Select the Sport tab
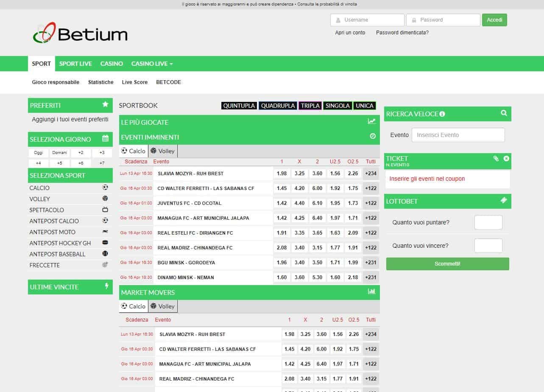 click(41, 64)
